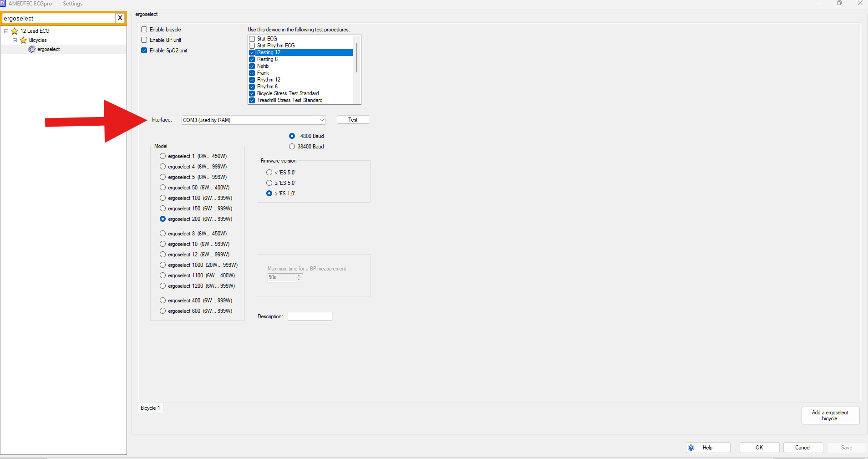Select model ergoselect 50
Viewport: 868px width, 459px height.
click(x=163, y=188)
